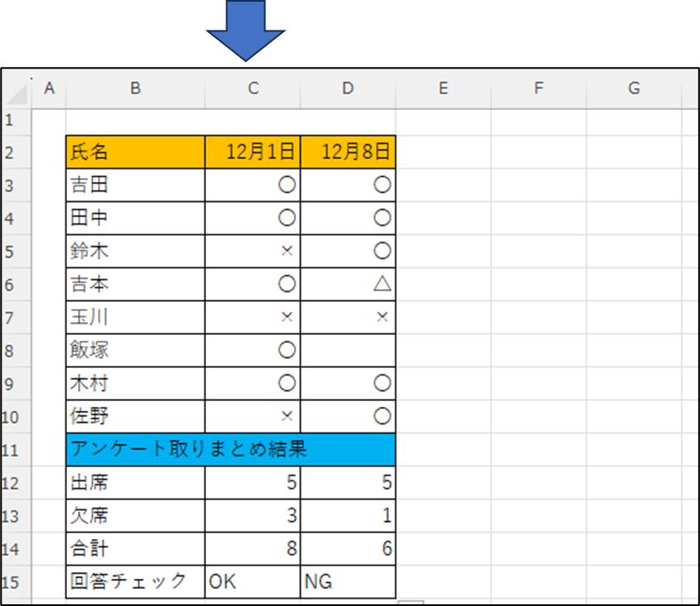The height and width of the screenshot is (606, 700).
Task: Click the NG result cell
Action: tap(348, 581)
